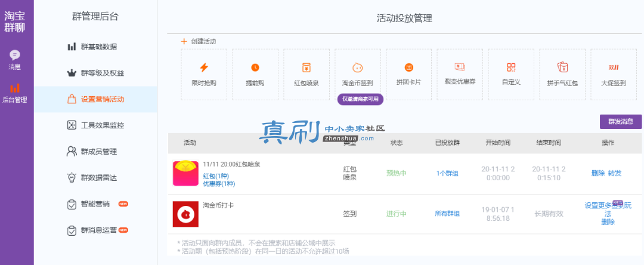Image resolution: width=644 pixels, height=265 pixels.
Task: Click the 已投放群 column header
Action: [x=447, y=143]
